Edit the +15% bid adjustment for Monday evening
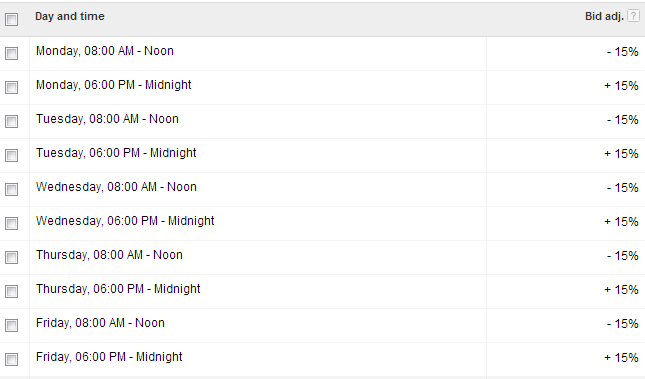 (x=621, y=86)
